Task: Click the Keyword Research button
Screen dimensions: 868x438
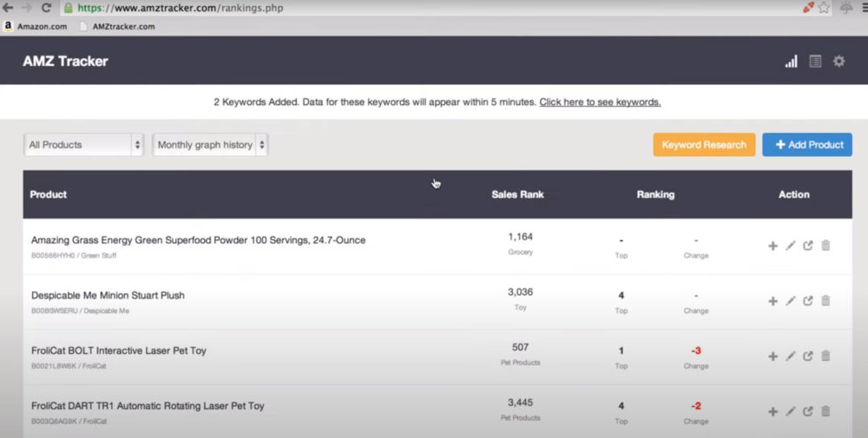Action: point(704,145)
